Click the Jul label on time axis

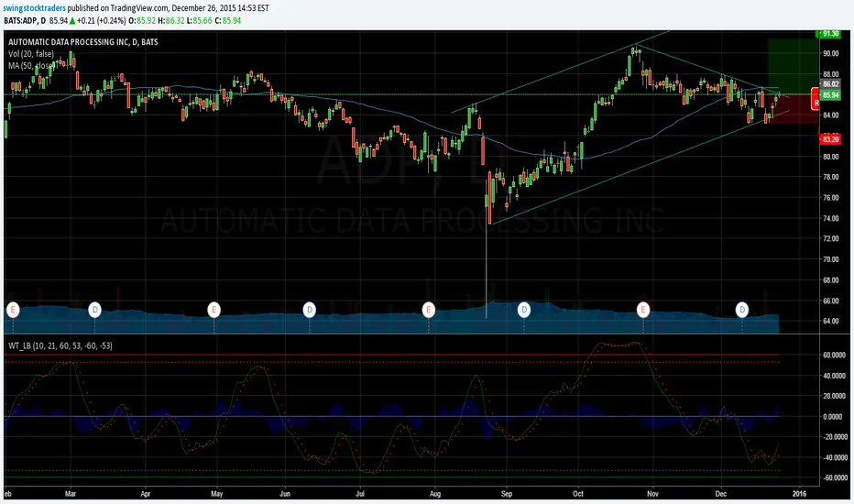[x=360, y=494]
